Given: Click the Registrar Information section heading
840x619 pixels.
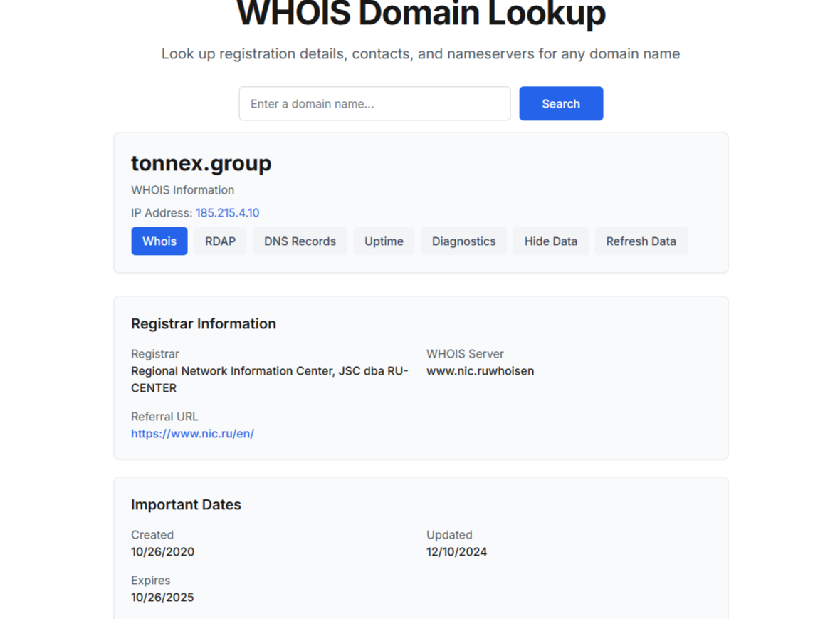Looking at the screenshot, I should click(x=204, y=323).
